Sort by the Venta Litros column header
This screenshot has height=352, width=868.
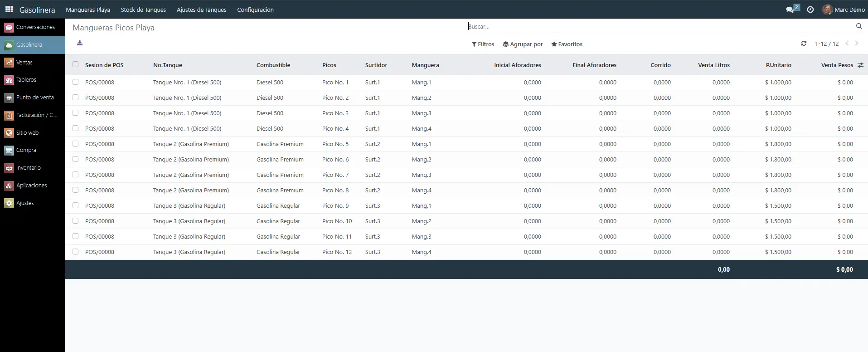[714, 65]
